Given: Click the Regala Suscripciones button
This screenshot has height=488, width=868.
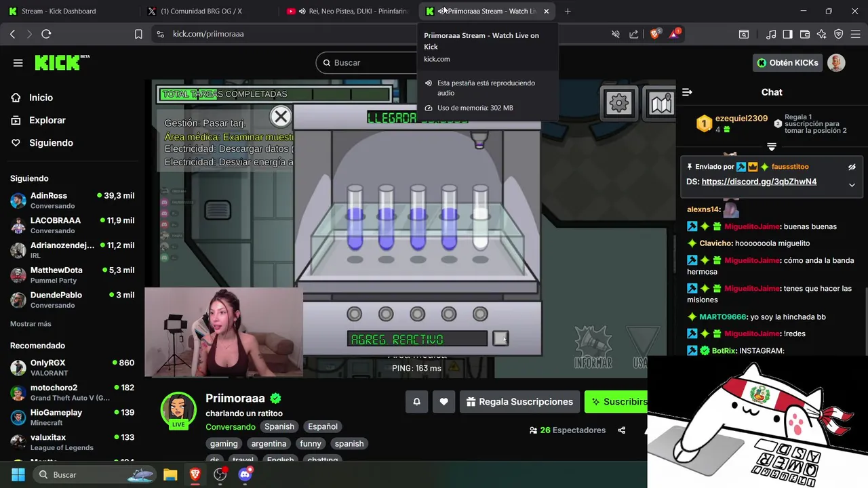Looking at the screenshot, I should point(519,402).
